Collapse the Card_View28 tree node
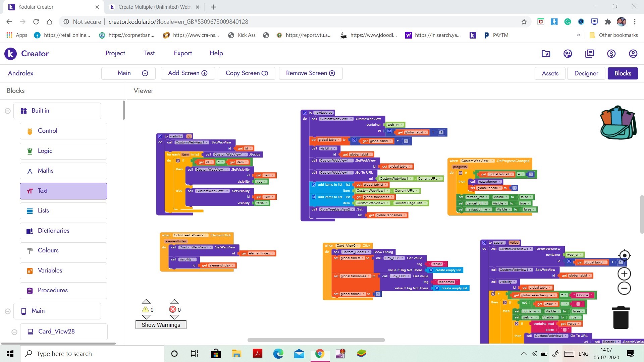Viewport: 644px width, 362px height. click(x=14, y=332)
